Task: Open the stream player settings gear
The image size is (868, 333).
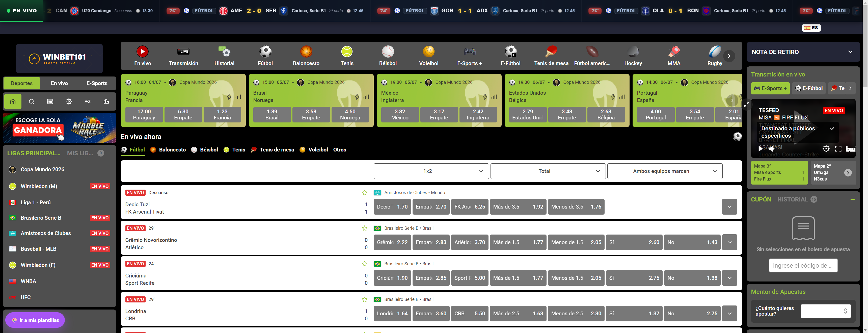Action: 826,149
